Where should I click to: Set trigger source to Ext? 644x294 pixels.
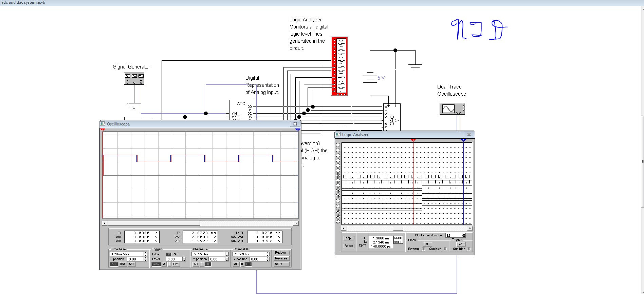(x=176, y=264)
